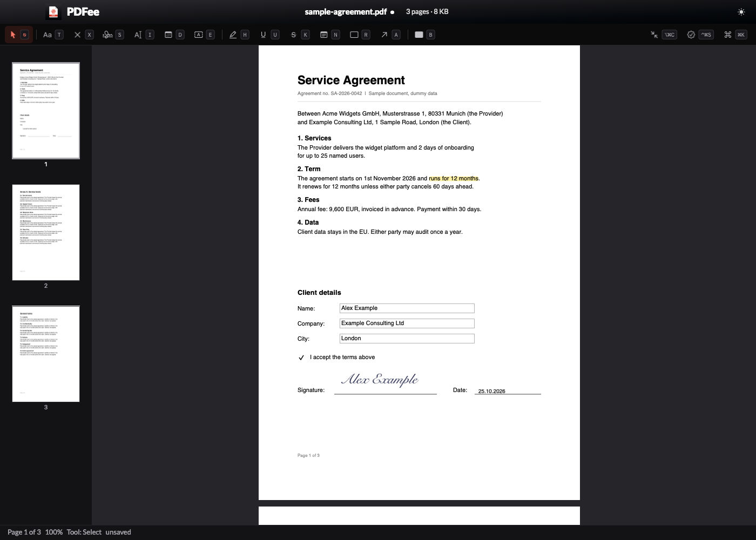The width and height of the screenshot is (756, 540).
Task: Select the text cursor insert tool
Action: point(144,35)
